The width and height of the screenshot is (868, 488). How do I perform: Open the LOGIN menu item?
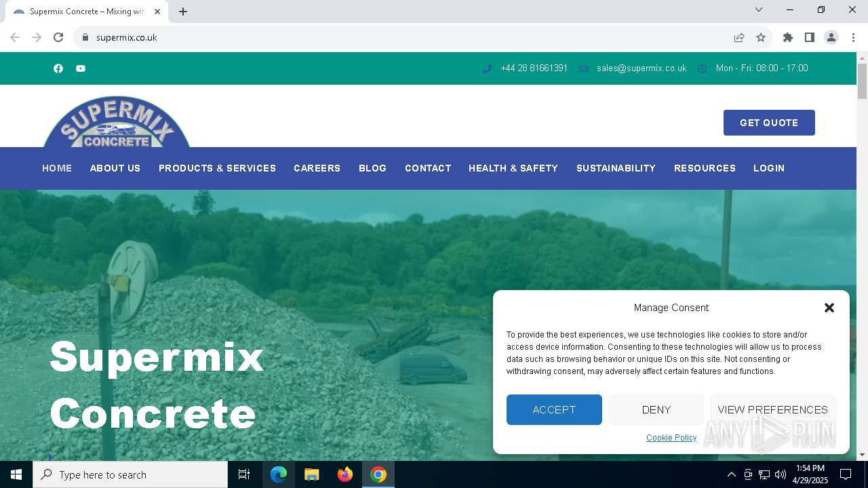[769, 168]
